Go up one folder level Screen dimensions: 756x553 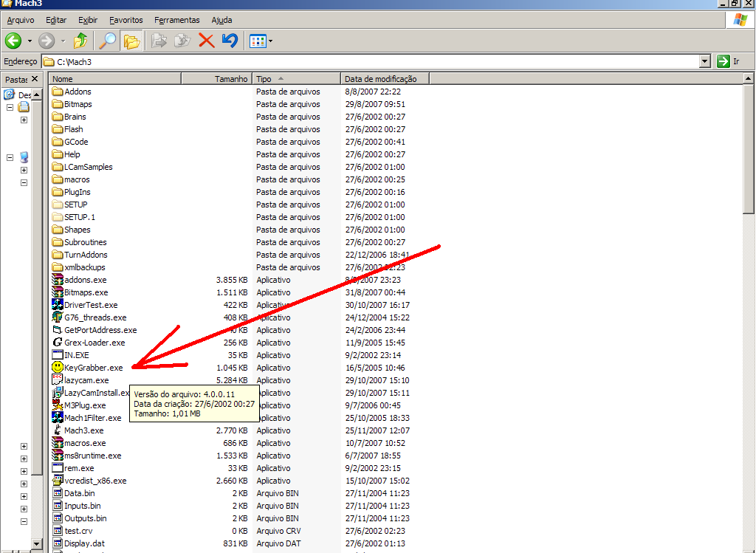pos(80,41)
